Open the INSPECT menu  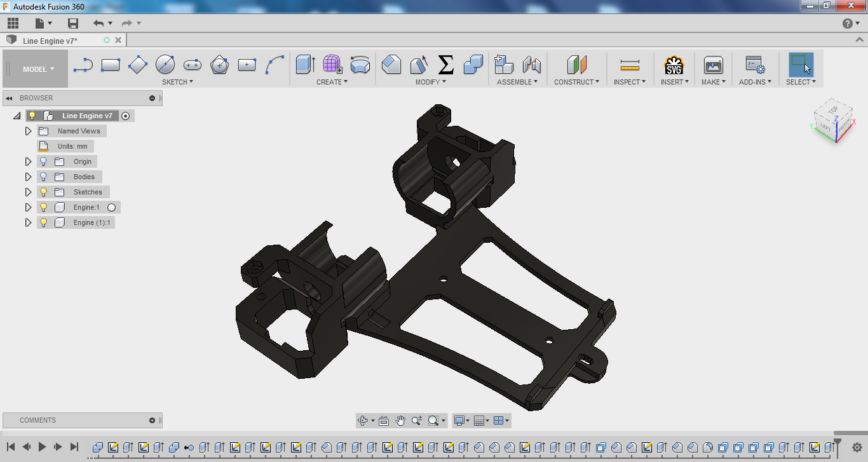(630, 82)
